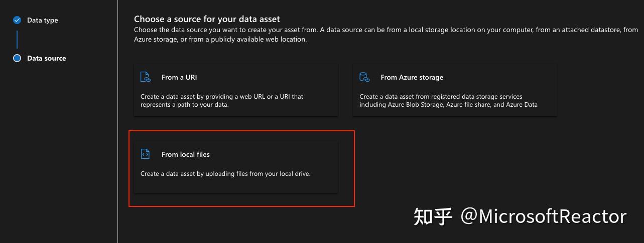Click the connector line between wizard steps
Viewport: 644px width, 243px height.
click(x=17, y=40)
